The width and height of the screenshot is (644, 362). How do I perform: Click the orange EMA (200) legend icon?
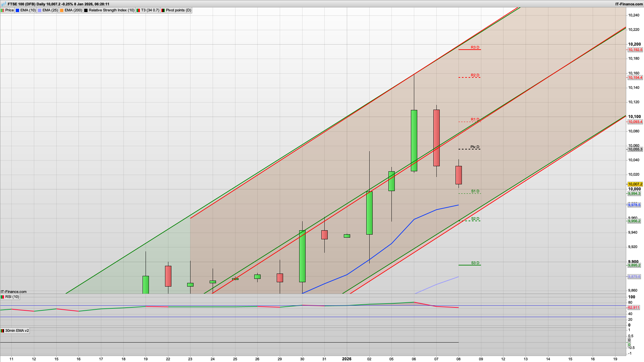61,10
